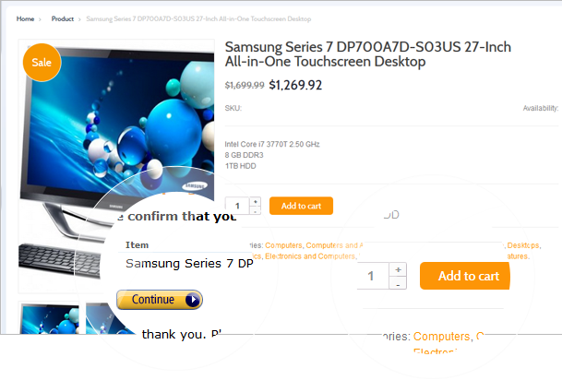Click the large magnified Add to cart button
The width and height of the screenshot is (562, 392).
(465, 276)
